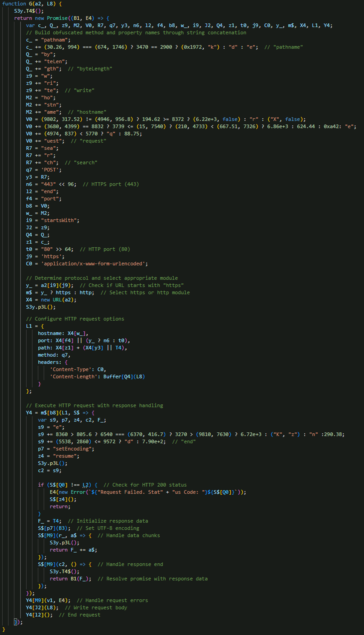Viewport: 364px width, 635px height.
Task: Click the hostname property key in L1
Action: pos(51,333)
